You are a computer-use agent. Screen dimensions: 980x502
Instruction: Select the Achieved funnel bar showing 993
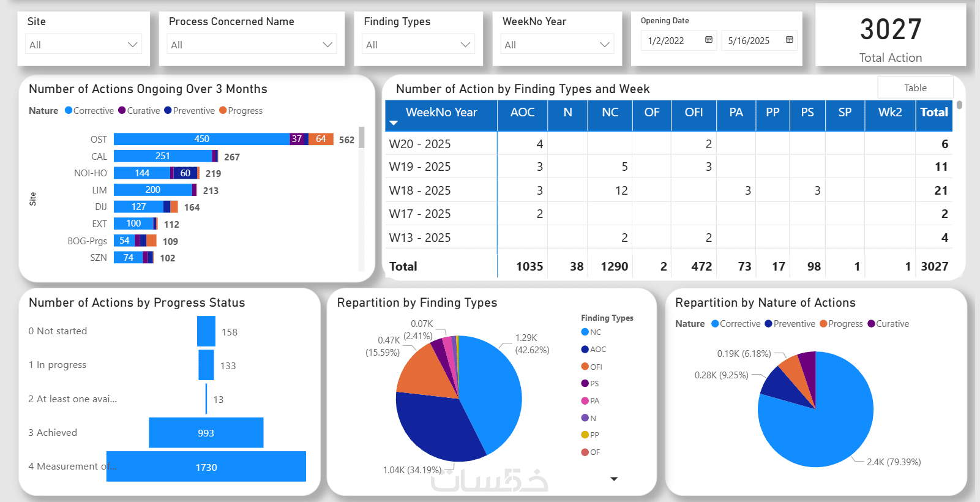click(206, 433)
